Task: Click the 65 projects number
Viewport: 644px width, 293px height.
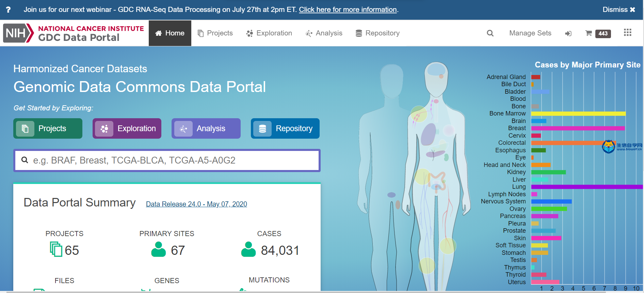Action: click(72, 250)
